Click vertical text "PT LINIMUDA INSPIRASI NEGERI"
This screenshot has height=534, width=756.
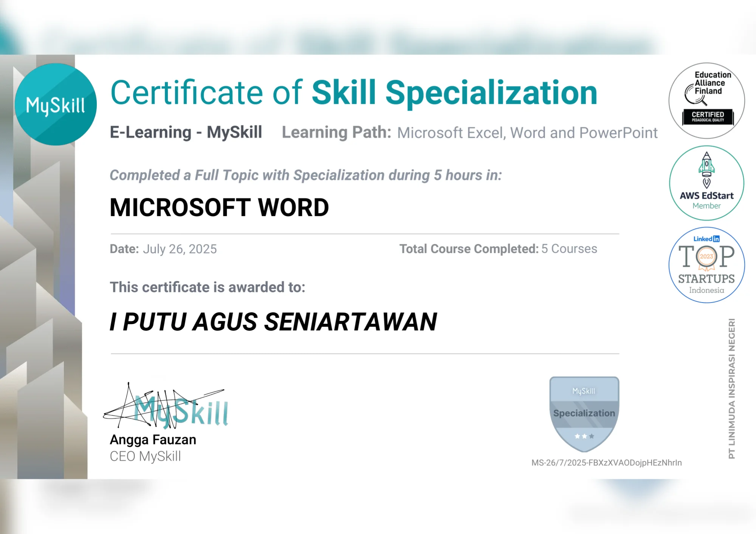pos(732,389)
